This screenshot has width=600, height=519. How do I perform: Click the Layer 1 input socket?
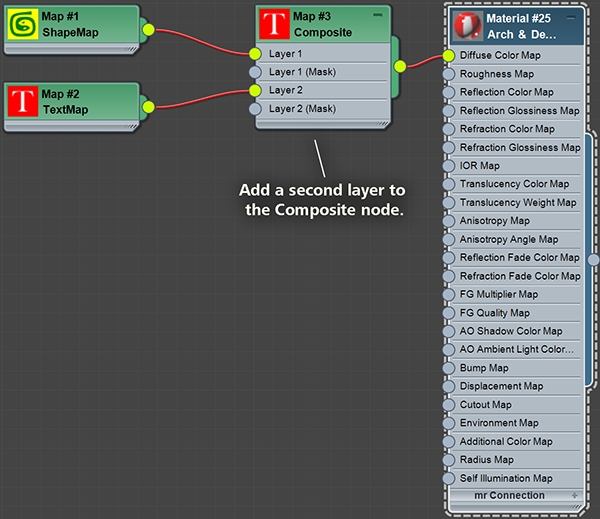(x=255, y=54)
